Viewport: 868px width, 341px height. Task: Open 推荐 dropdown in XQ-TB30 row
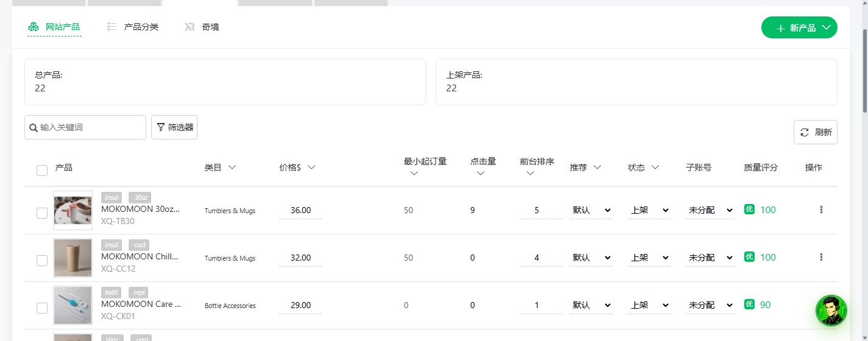(x=591, y=210)
